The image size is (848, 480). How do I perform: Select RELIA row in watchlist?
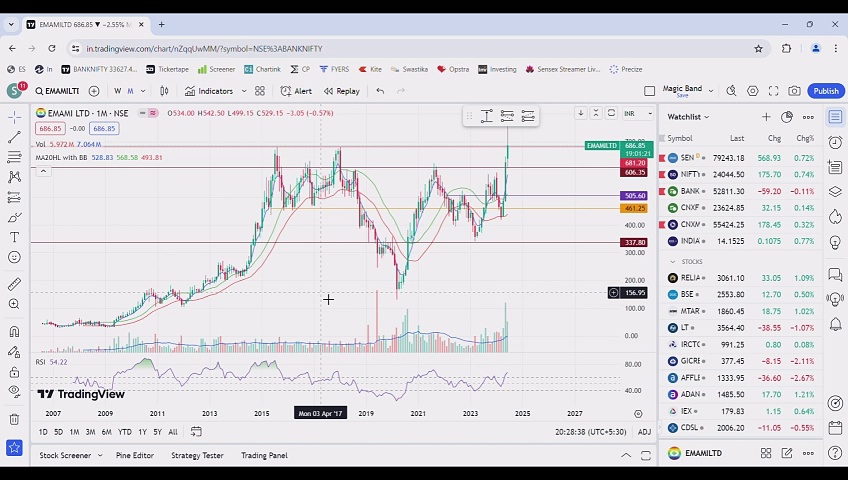click(740, 278)
